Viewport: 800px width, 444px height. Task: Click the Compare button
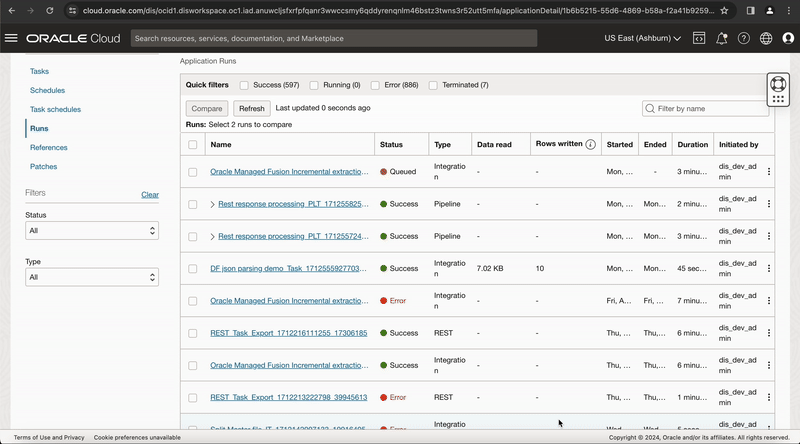click(207, 108)
